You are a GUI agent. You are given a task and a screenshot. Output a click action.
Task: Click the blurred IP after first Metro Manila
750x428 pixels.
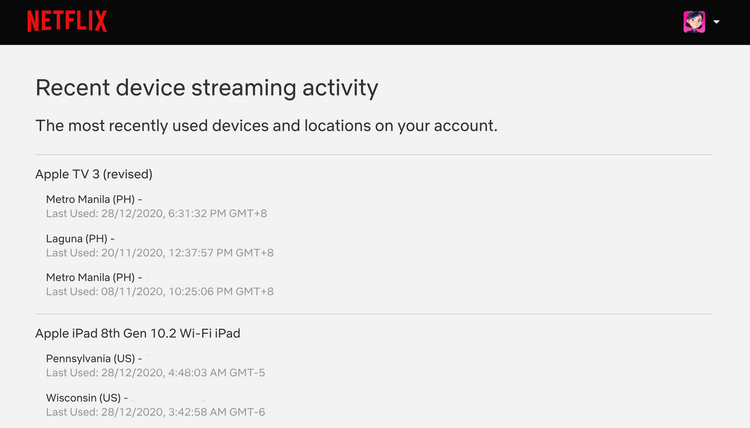pyautogui.click(x=186, y=199)
